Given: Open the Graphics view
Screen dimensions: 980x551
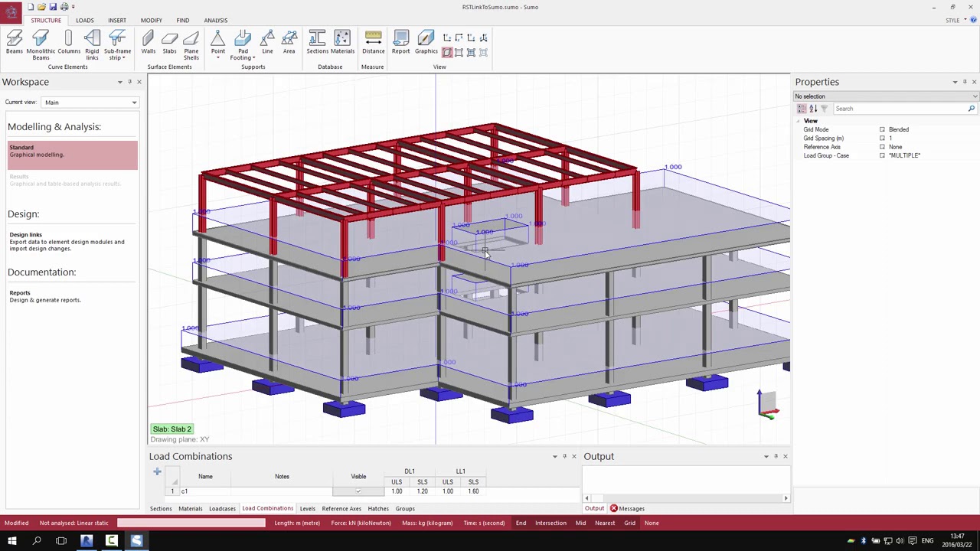Looking at the screenshot, I should point(426,43).
